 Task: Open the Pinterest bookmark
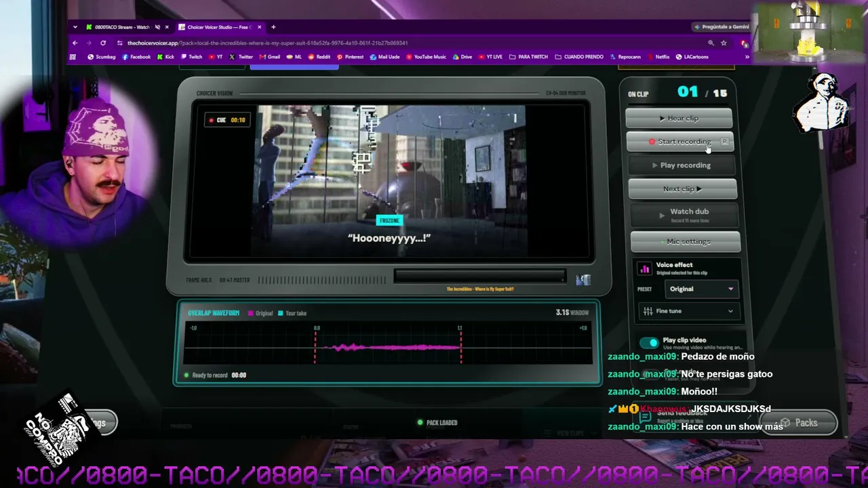coord(351,57)
